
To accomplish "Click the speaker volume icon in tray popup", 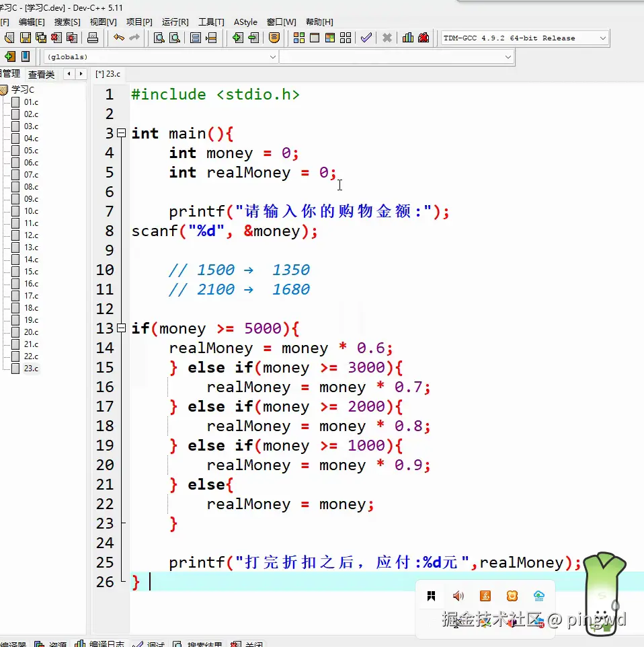I will coord(458,596).
